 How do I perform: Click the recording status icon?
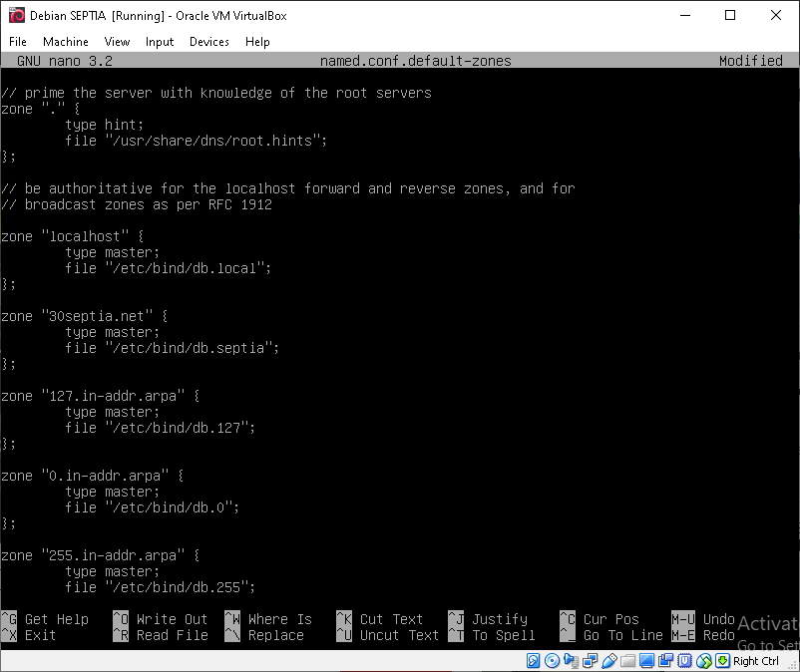point(665,661)
